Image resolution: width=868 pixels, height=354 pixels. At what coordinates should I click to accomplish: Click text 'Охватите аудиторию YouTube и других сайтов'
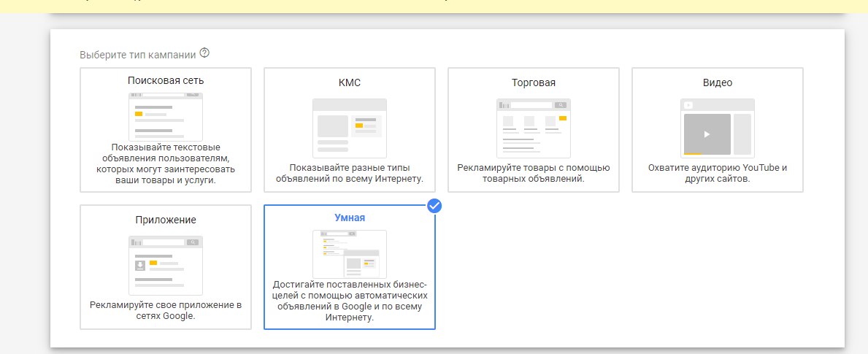tap(718, 173)
